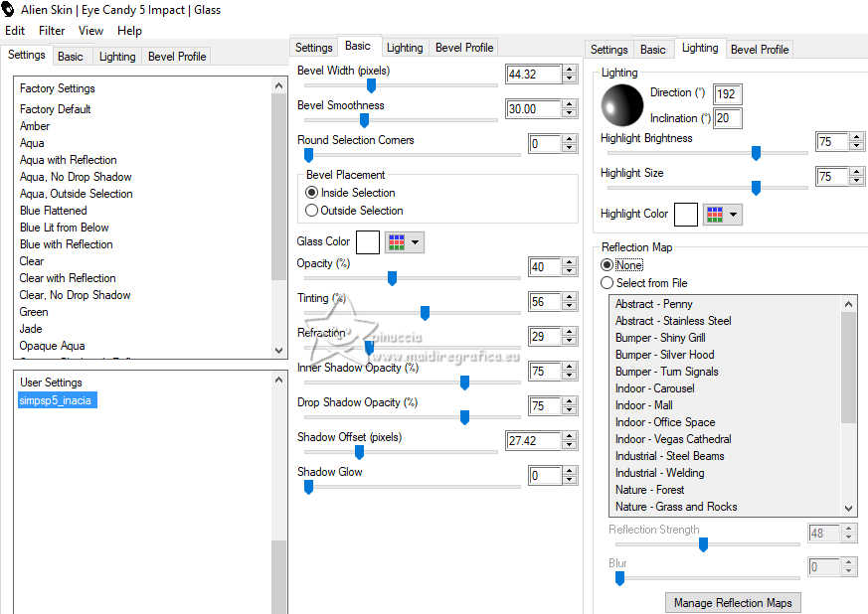Screen dimensions: 868x614
Task: Select the Jade preset
Action: pos(31,329)
